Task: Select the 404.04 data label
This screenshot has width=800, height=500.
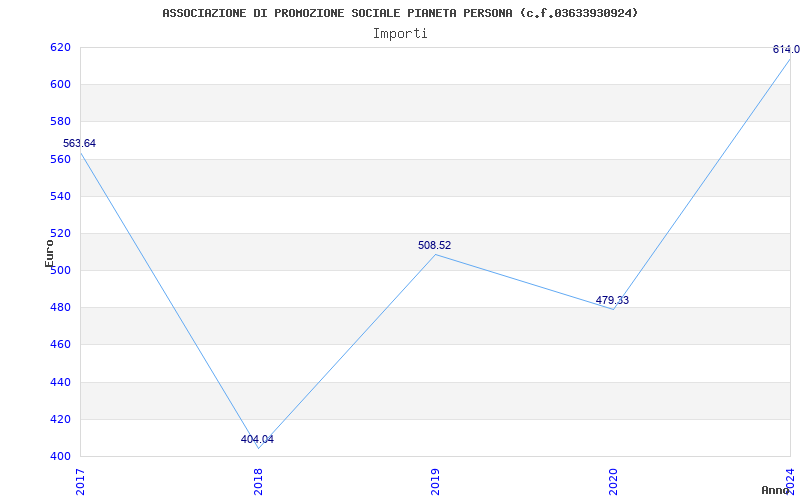Action: tap(257, 439)
